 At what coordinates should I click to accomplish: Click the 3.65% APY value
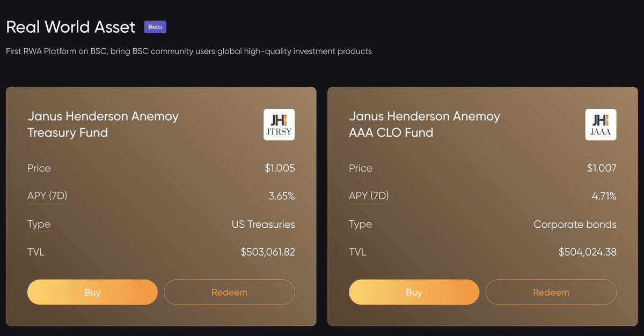tap(282, 196)
